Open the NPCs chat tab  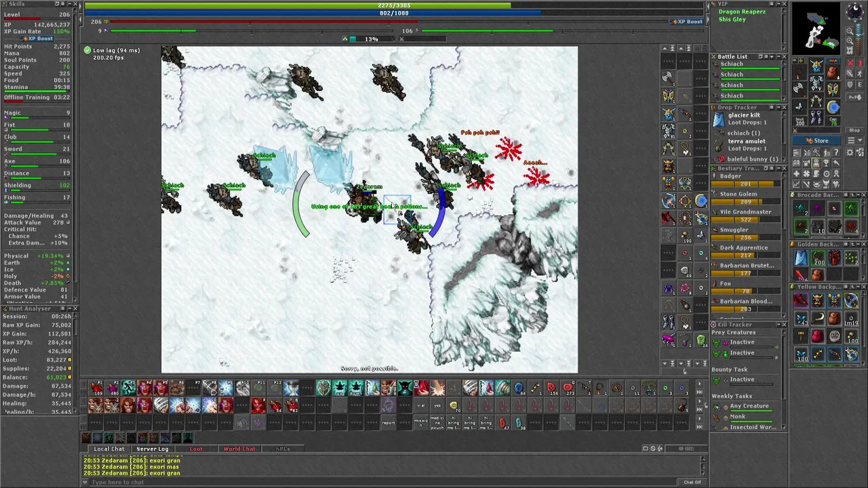[283, 449]
